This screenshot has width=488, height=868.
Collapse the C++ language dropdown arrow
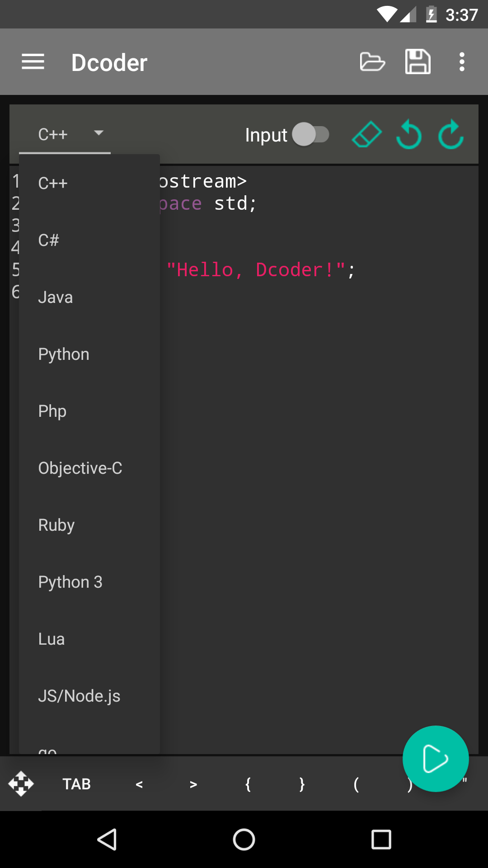pyautogui.click(x=99, y=133)
